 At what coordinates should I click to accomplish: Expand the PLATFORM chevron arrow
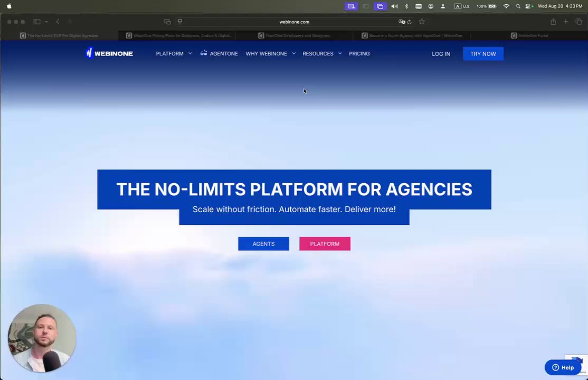(x=190, y=53)
